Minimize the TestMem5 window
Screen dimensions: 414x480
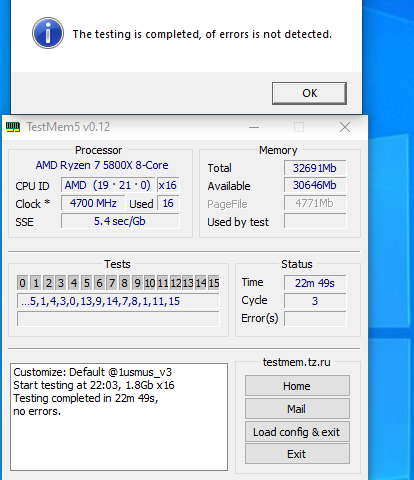[x=254, y=127]
